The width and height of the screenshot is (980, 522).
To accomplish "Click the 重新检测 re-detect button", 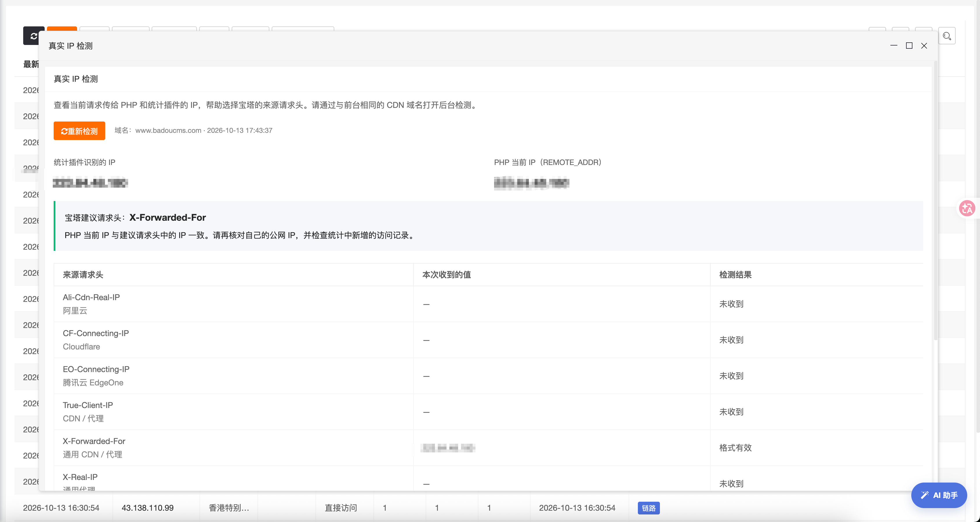I will [x=79, y=131].
